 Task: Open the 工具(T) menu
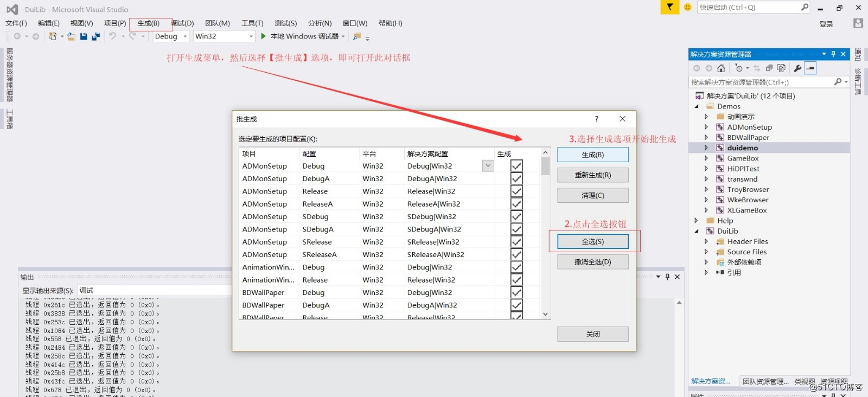[252, 23]
